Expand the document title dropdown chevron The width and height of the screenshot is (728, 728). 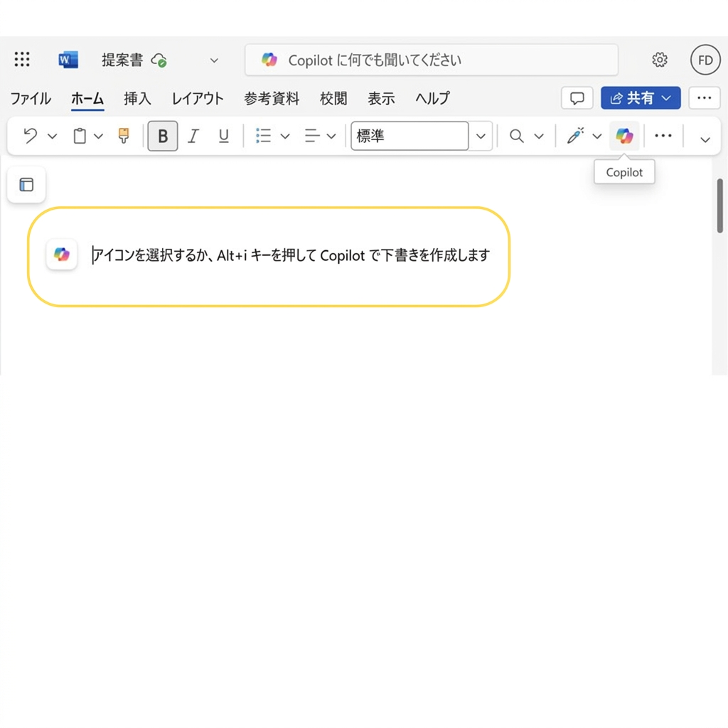point(214,60)
